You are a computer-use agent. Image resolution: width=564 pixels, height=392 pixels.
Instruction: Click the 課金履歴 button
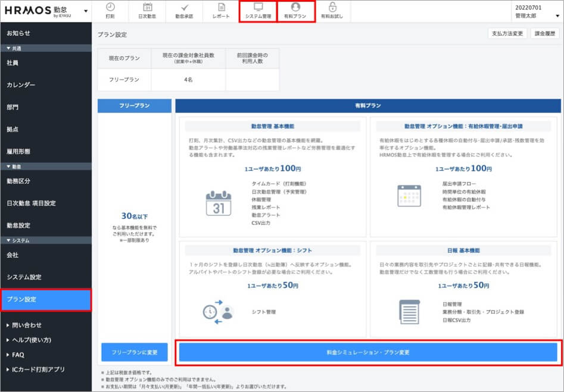point(545,34)
